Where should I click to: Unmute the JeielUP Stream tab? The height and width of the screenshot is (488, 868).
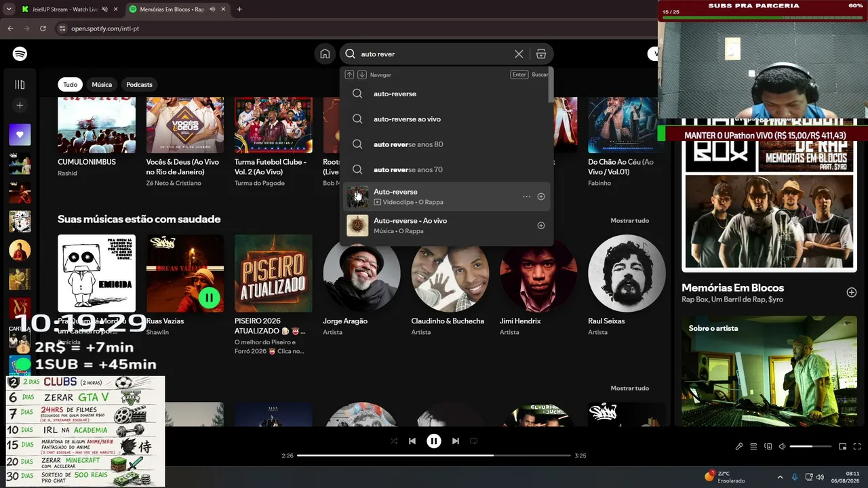pos(104,9)
